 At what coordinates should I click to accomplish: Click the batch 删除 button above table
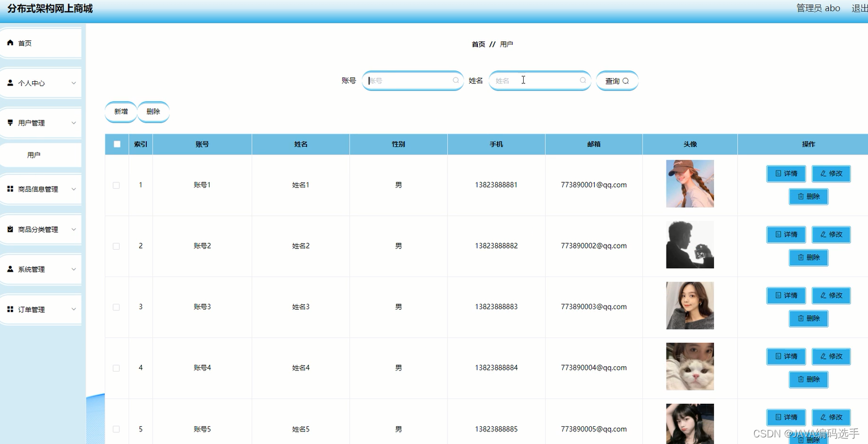[153, 112]
